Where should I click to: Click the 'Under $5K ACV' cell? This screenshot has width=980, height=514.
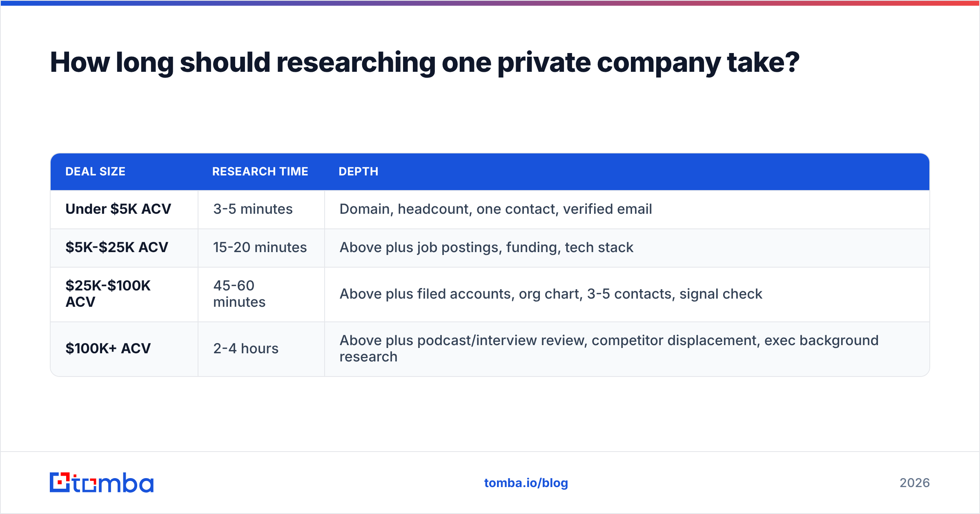coord(124,209)
